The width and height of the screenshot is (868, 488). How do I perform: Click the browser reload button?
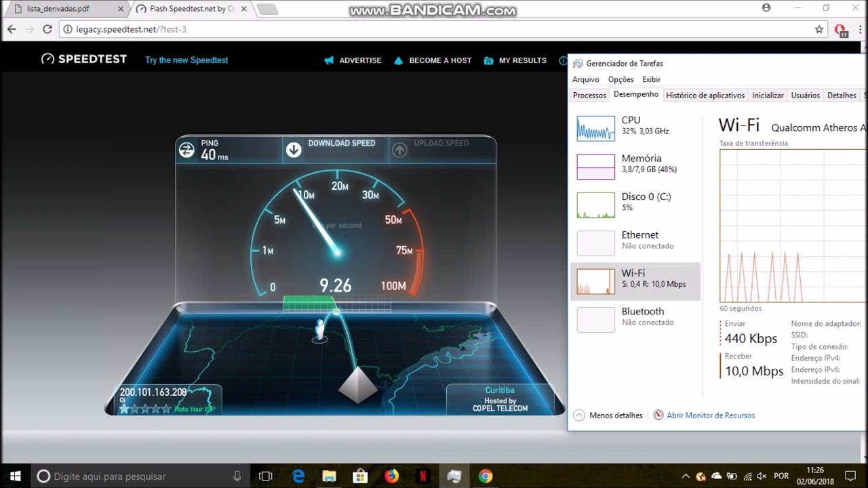pos(47,29)
